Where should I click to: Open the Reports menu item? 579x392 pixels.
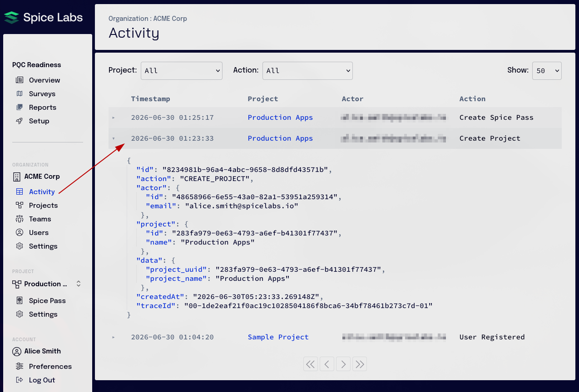[x=43, y=108]
